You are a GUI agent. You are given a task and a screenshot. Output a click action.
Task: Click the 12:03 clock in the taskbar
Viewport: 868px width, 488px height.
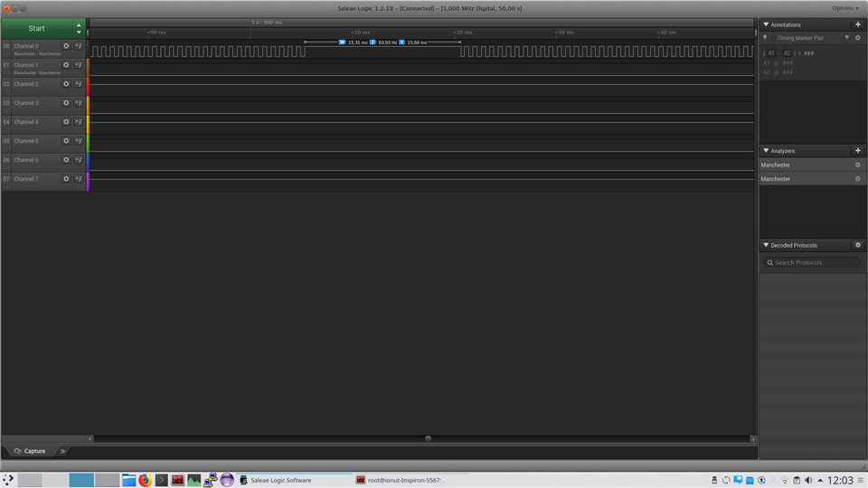840,480
